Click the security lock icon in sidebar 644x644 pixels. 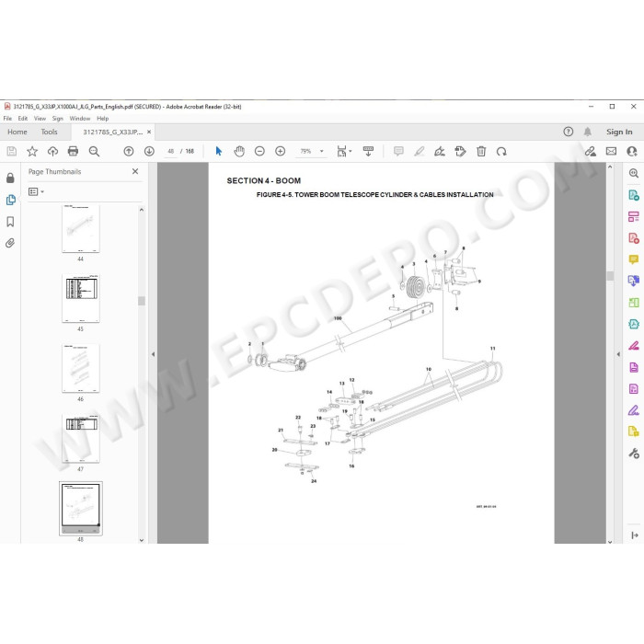click(10, 178)
